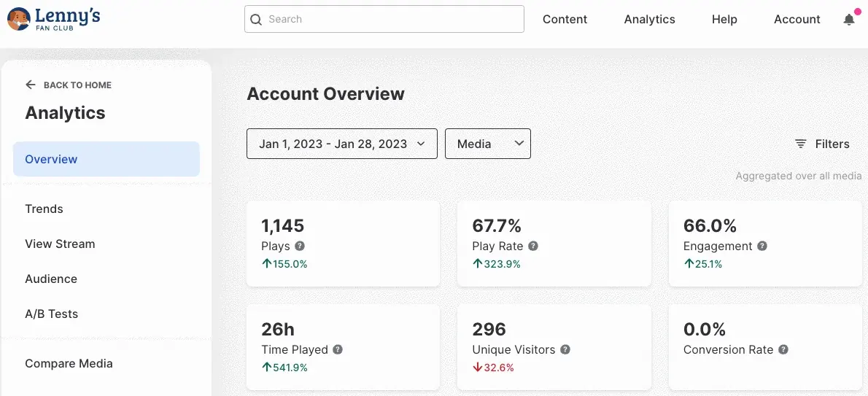Screen dimensions: 868x396
Task: Click the green up arrow under Time Played
Action: (x=266, y=368)
